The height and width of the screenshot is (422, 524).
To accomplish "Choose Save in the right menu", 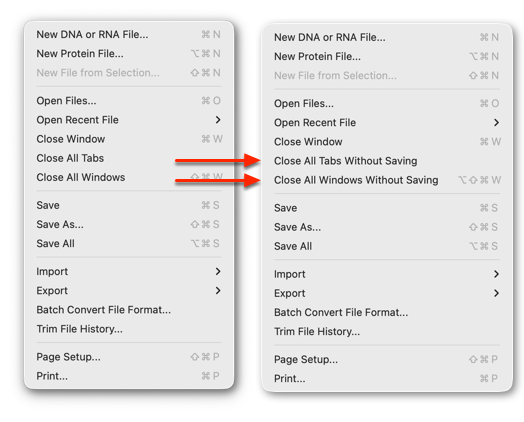I will coord(387,208).
